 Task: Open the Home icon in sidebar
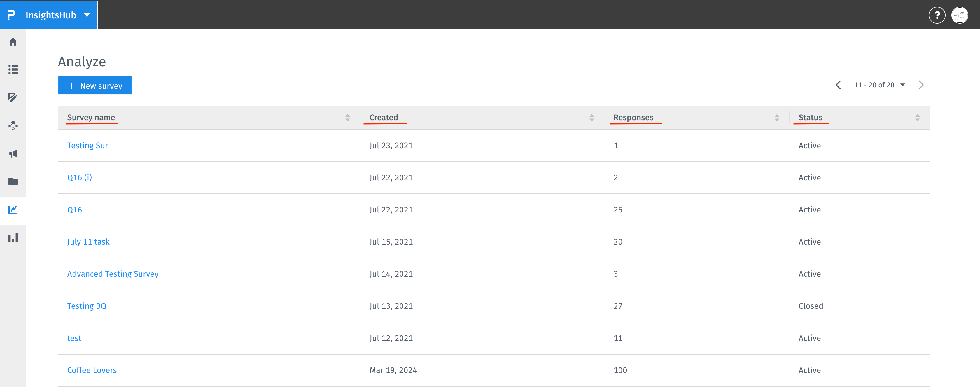[13, 42]
